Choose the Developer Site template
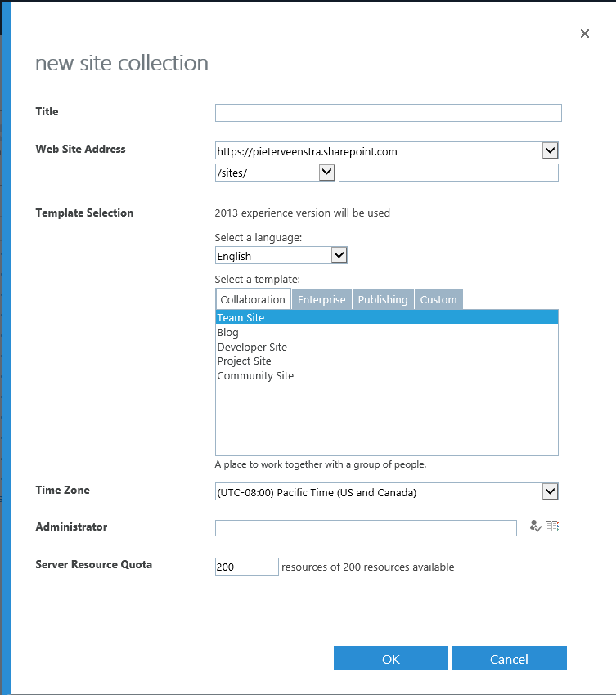The width and height of the screenshot is (616, 695). [387, 347]
